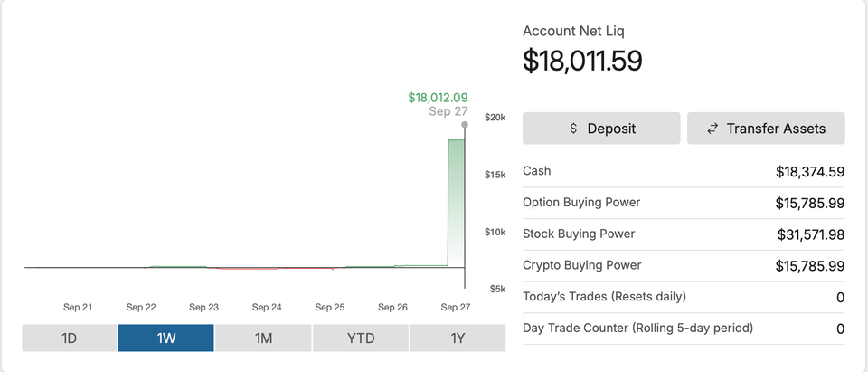Click the gray chart marker dot
Image resolution: width=868 pixels, height=372 pixels.
(465, 125)
